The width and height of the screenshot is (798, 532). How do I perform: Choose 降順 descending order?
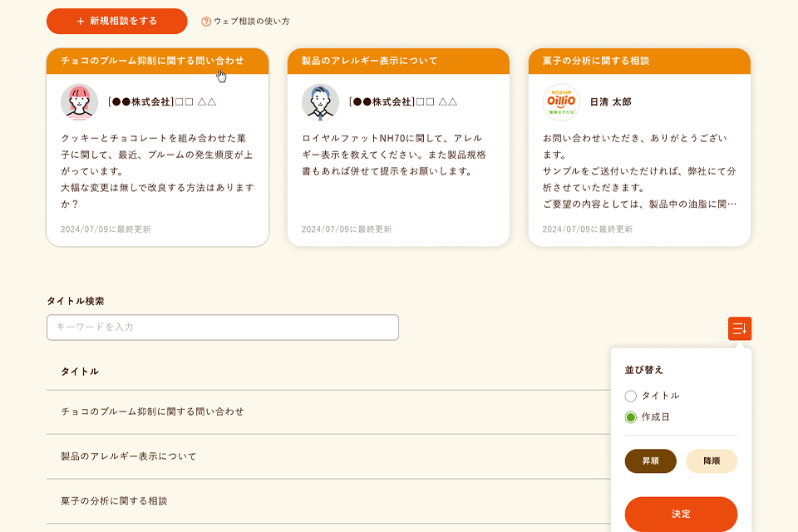[712, 461]
